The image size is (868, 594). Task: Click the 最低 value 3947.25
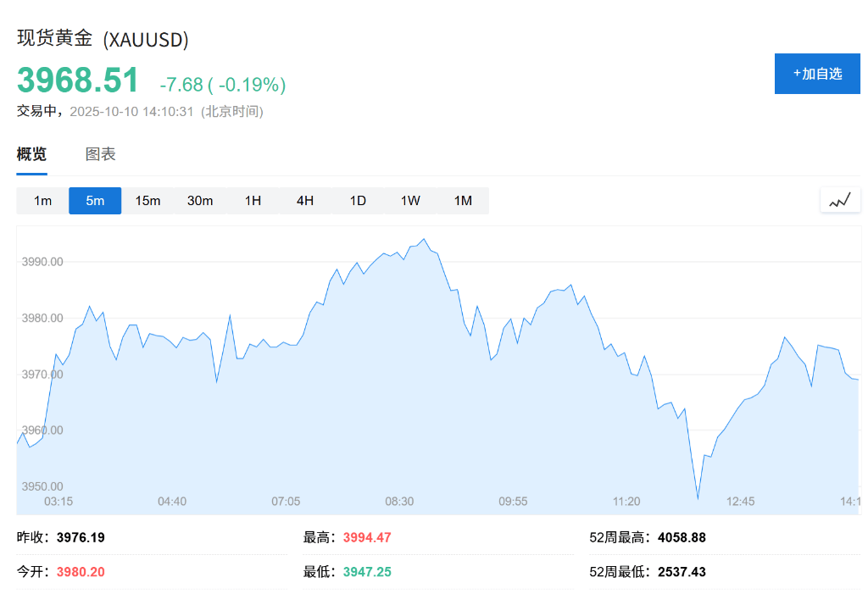[x=367, y=572]
